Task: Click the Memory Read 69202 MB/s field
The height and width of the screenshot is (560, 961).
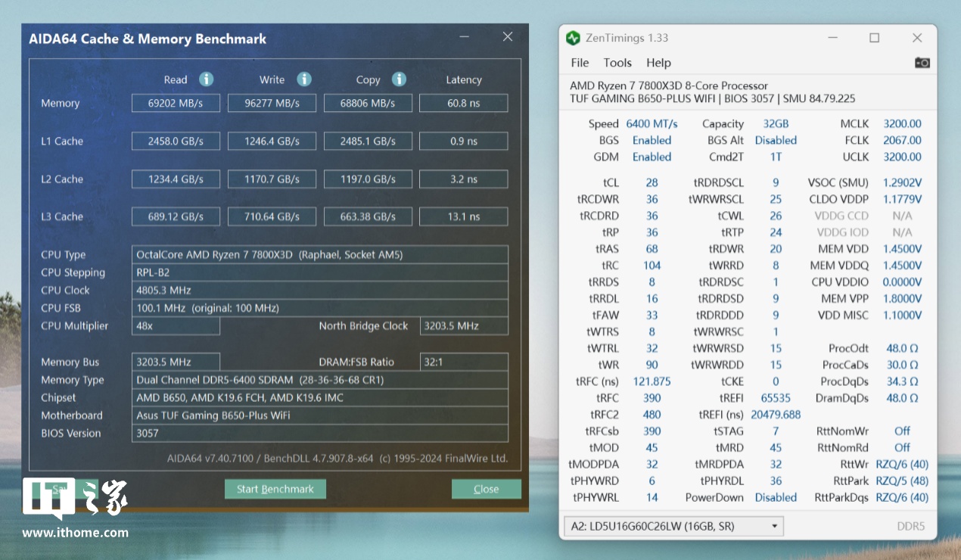Action: tap(176, 103)
